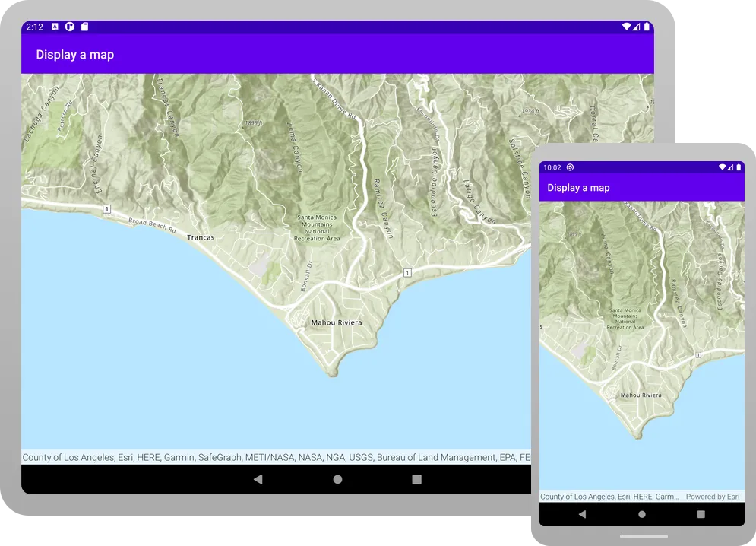Image resolution: width=756 pixels, height=546 pixels.
Task: Click the round notification icon in tablet status bar
Action: click(70, 27)
